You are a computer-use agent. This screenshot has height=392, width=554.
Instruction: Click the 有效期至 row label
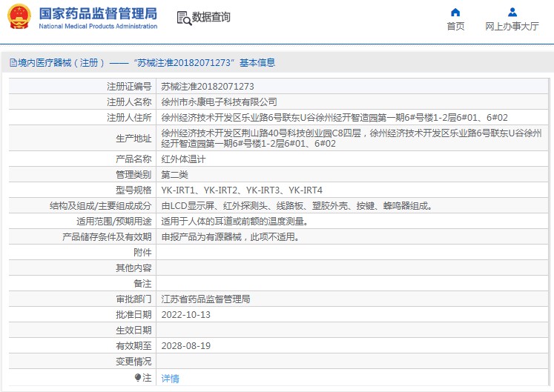pyautogui.click(x=133, y=346)
